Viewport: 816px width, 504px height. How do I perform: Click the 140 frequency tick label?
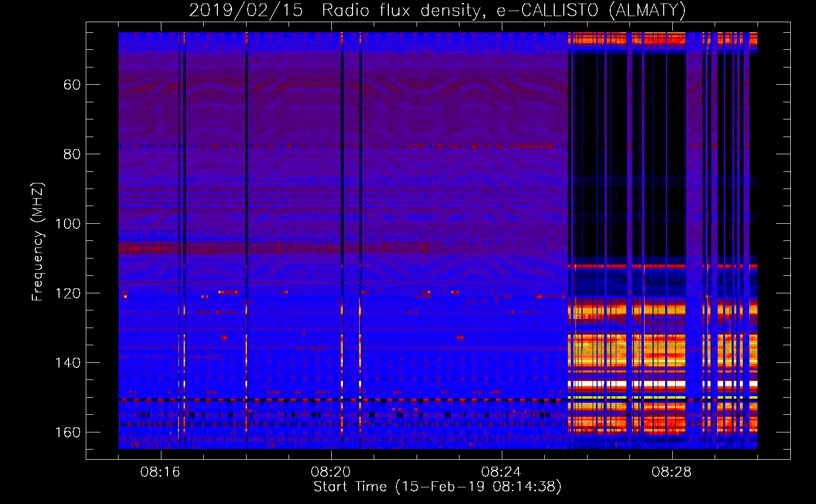[x=68, y=363]
